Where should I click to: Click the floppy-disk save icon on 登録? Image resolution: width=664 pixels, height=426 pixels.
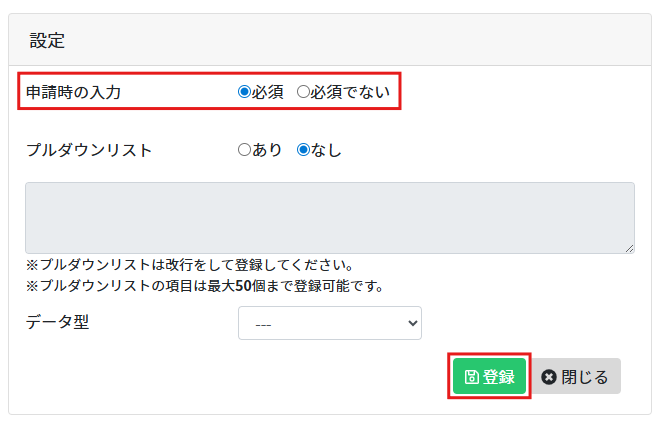pyautogui.click(x=472, y=377)
